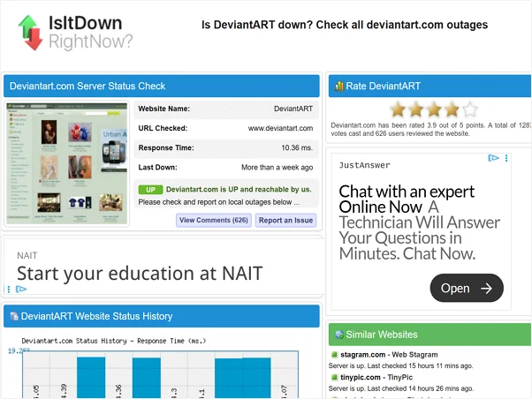Click the AdChoices icon on NAIT ad
This screenshot has height=399, width=532.
(x=21, y=289)
